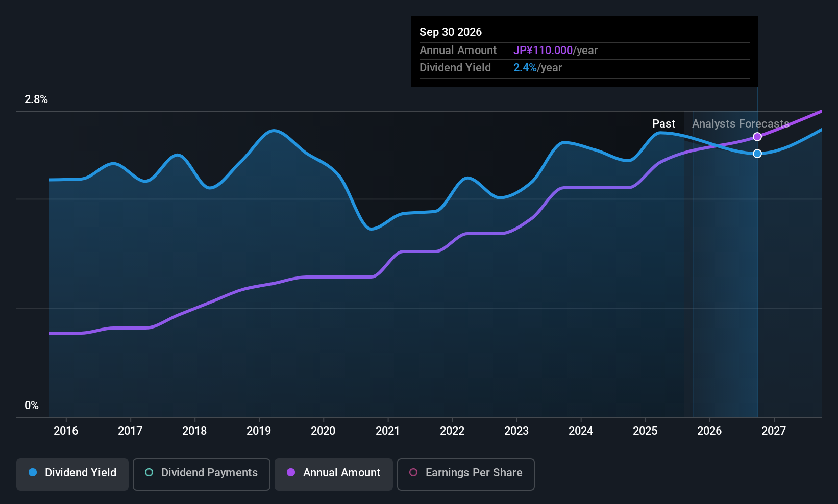838x504 pixels.
Task: Click the Past section label
Action: point(663,124)
